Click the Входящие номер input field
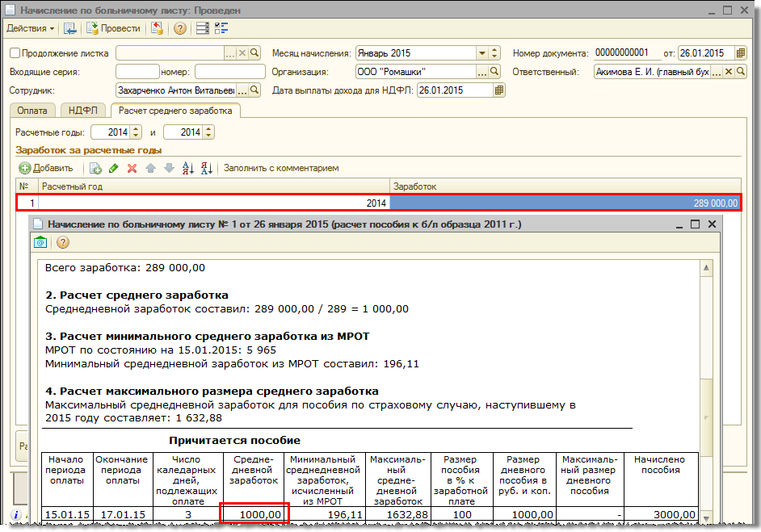 pyautogui.click(x=229, y=72)
